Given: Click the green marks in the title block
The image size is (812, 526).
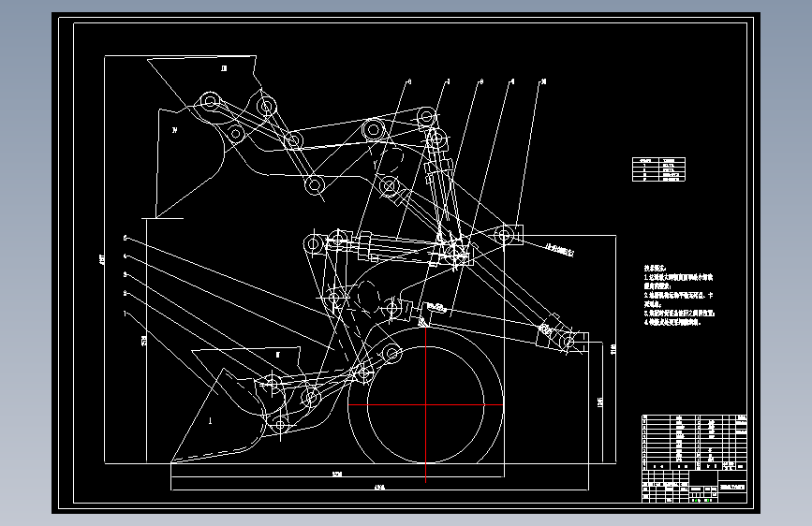Looking at the screenshot, I should 702,500.
